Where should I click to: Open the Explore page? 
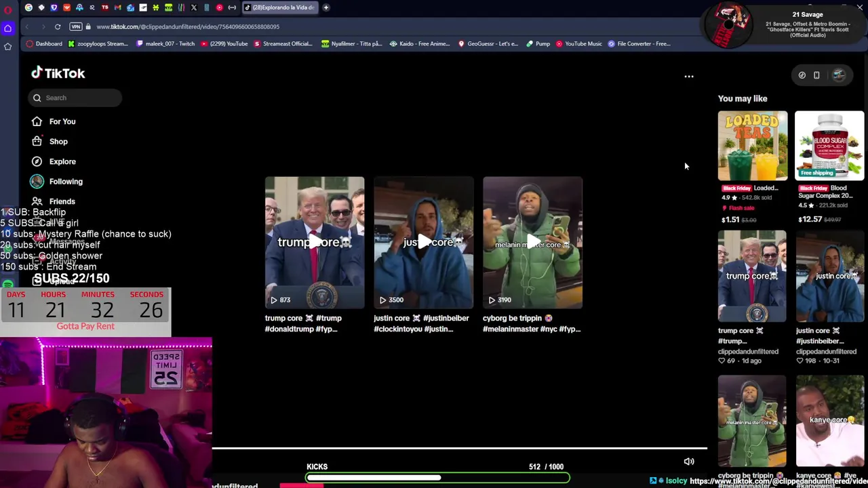[62, 161]
